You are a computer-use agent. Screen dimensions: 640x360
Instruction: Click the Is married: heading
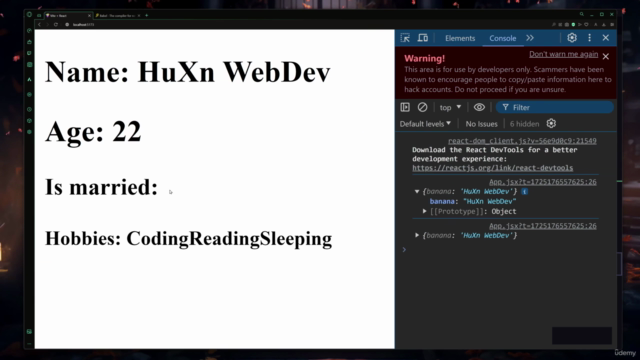[x=101, y=187]
